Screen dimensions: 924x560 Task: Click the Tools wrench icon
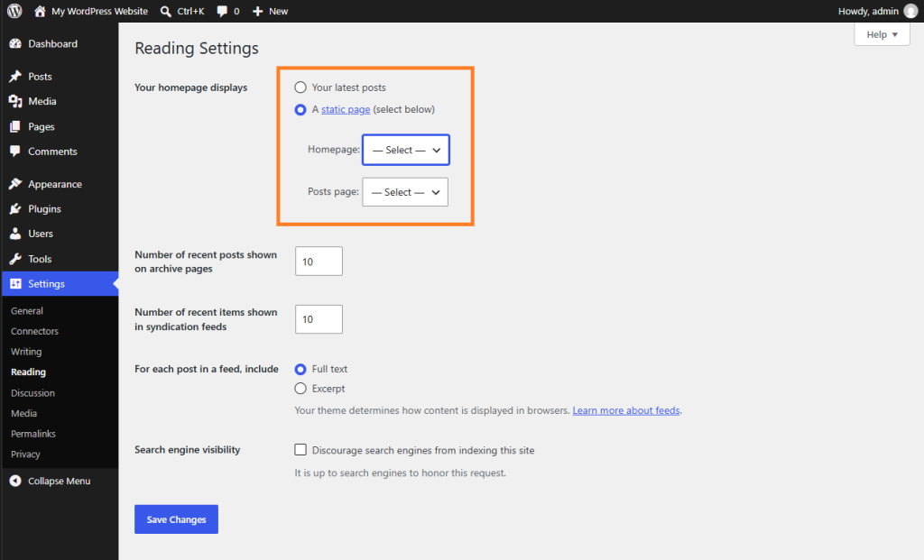pos(15,259)
